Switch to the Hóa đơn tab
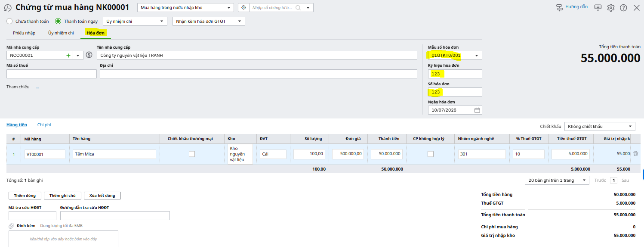 coord(96,33)
